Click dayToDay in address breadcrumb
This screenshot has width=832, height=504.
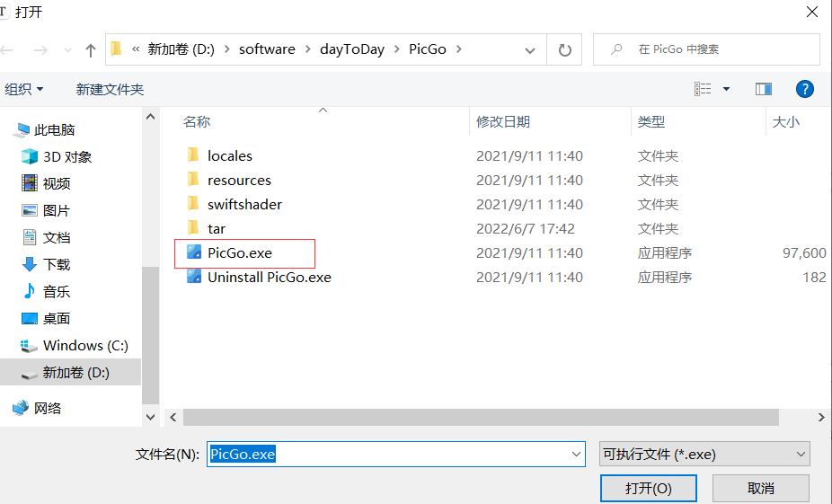pyautogui.click(x=352, y=49)
